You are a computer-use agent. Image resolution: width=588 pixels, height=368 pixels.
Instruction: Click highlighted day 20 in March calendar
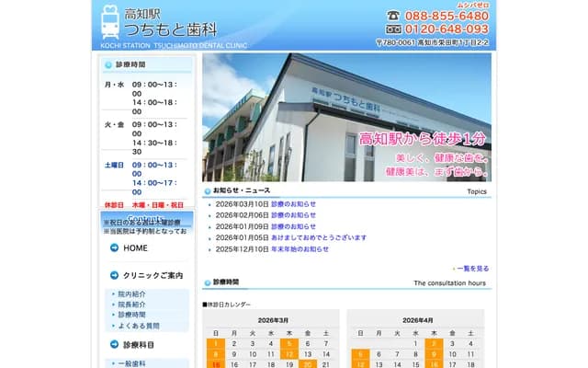click(x=308, y=364)
